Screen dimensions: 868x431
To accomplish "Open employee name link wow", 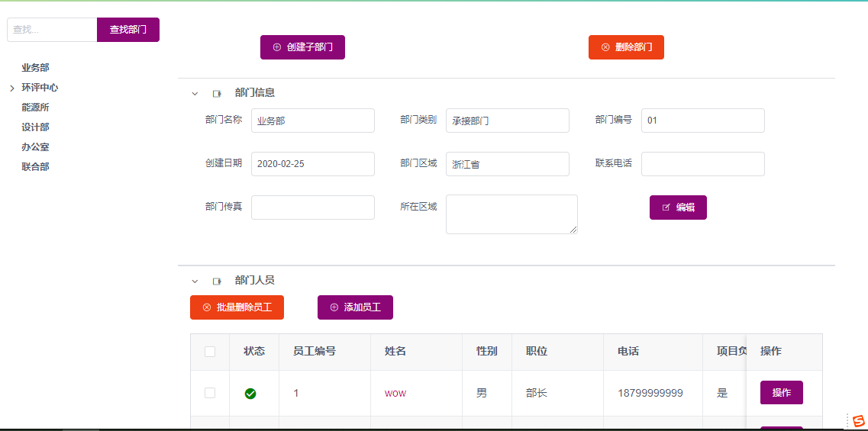I will click(395, 394).
